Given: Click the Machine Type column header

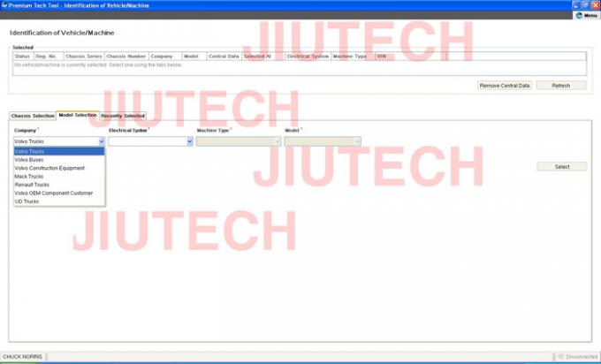Looking at the screenshot, I should point(353,57).
